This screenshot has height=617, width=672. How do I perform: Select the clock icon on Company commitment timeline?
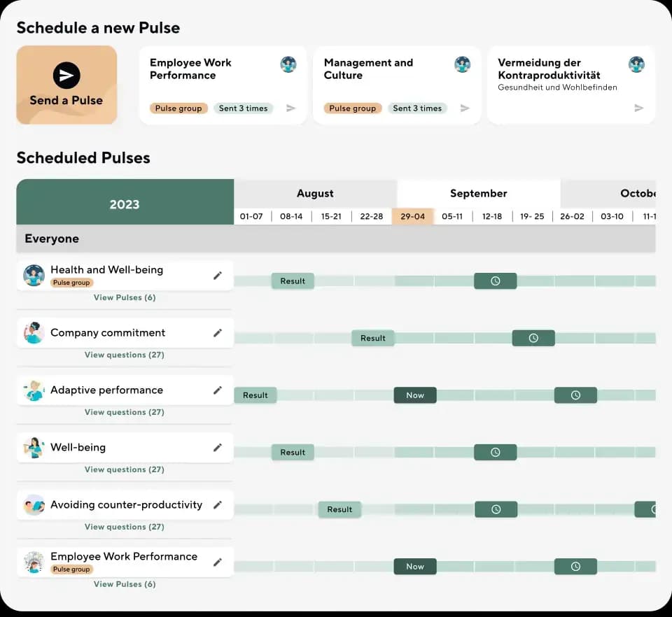pyautogui.click(x=533, y=338)
